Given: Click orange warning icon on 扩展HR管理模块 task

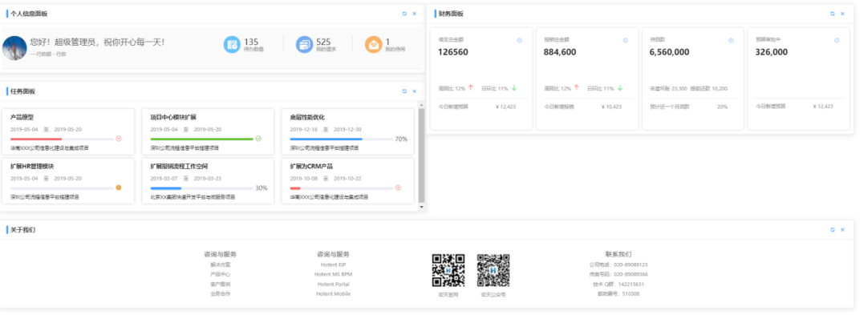Looking at the screenshot, I should point(119,188).
